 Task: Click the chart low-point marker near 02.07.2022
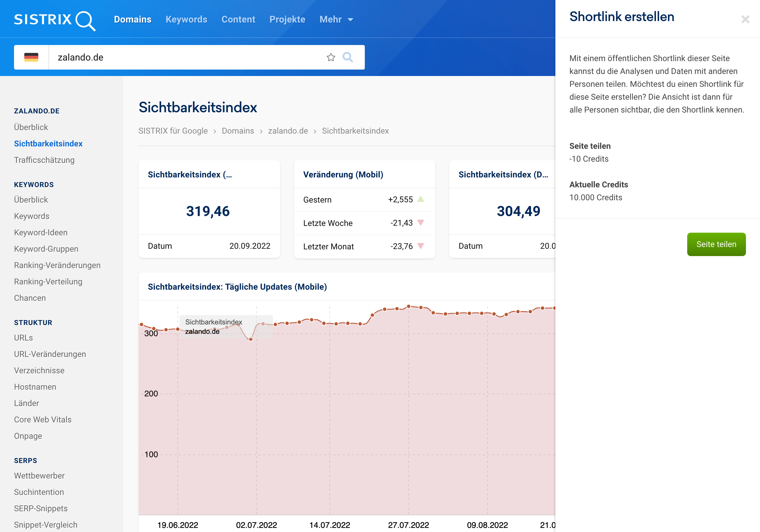click(251, 339)
